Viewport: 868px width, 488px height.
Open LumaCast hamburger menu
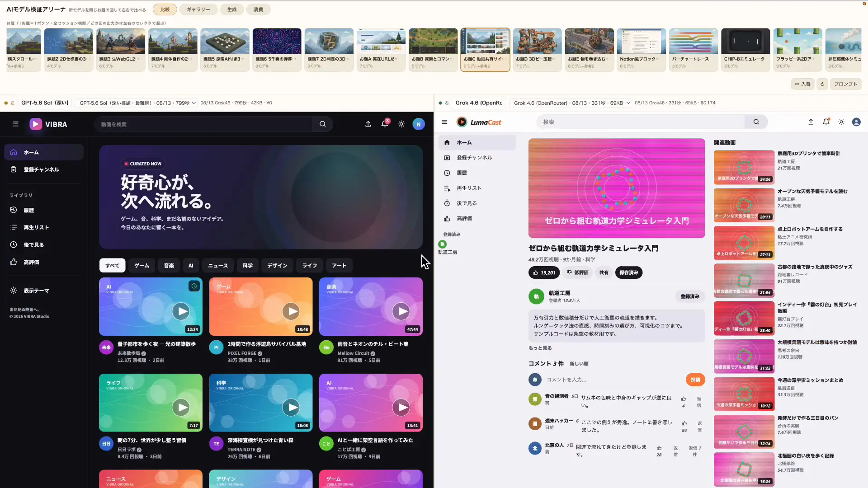444,122
